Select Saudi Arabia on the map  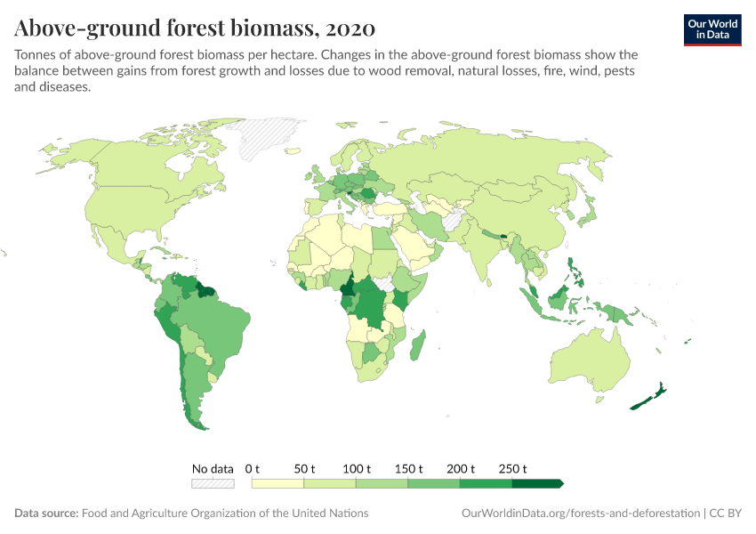415,245
